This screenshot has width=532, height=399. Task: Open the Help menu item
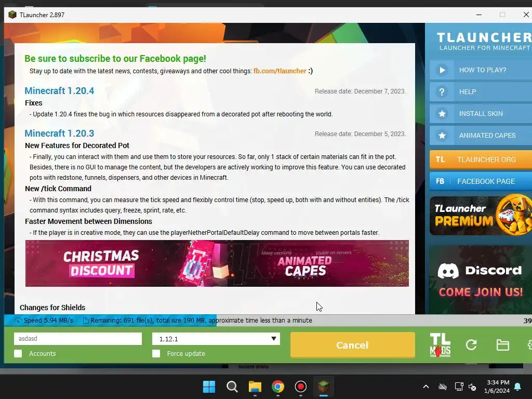[481, 92]
